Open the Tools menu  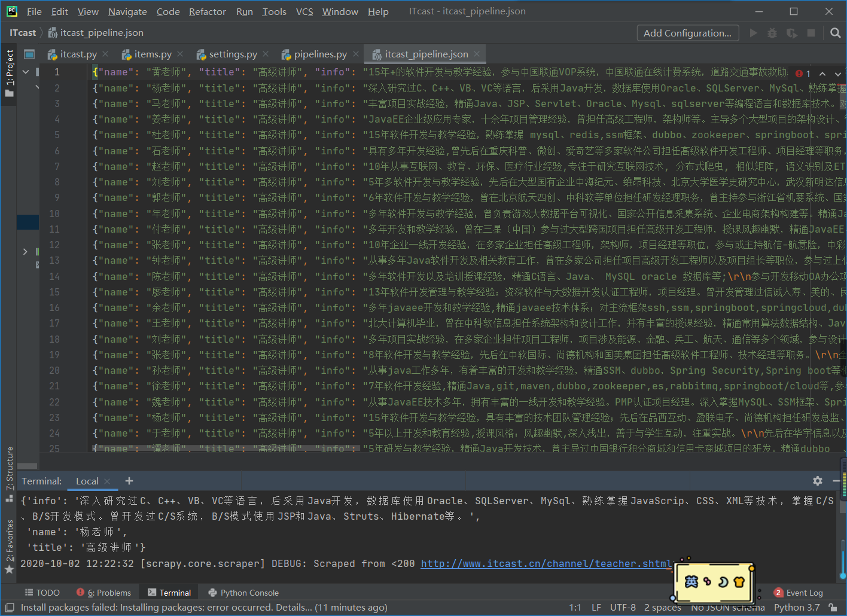(275, 11)
